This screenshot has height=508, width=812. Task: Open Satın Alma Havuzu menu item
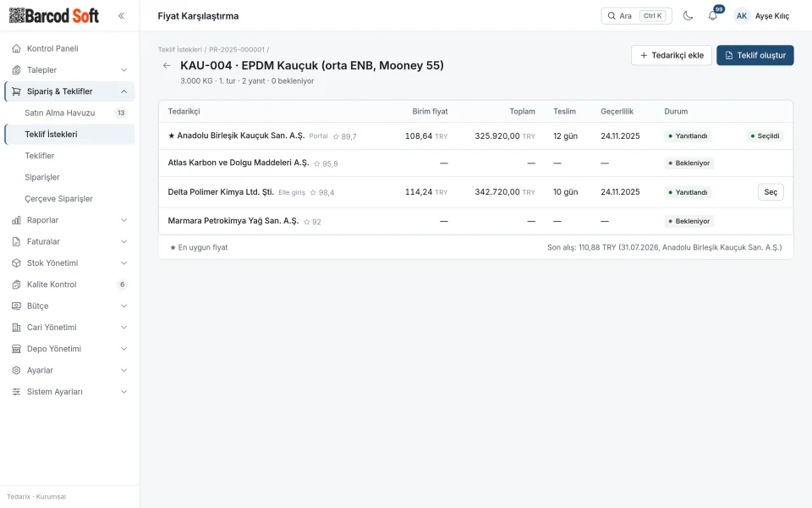[x=69, y=113]
